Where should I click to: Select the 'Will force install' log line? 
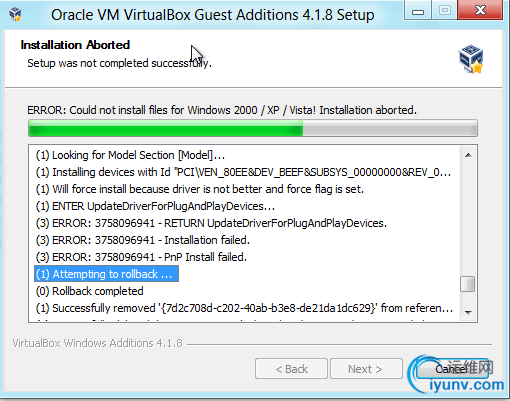tap(200, 189)
